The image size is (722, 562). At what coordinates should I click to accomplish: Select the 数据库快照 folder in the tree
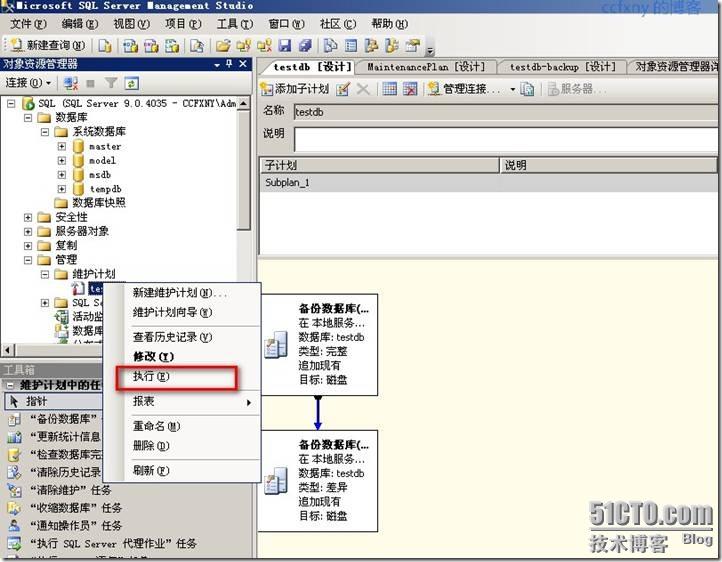tap(99, 203)
